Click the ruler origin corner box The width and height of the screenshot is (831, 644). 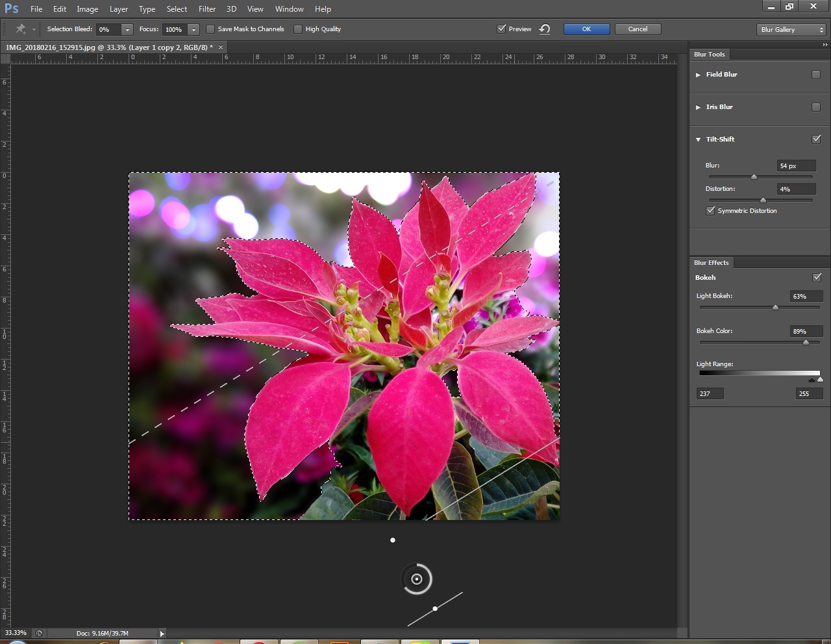[x=5, y=58]
